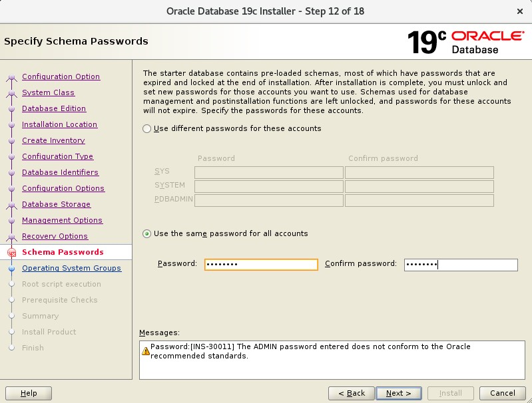
Task: Click the SYS confirm password field
Action: coord(419,172)
